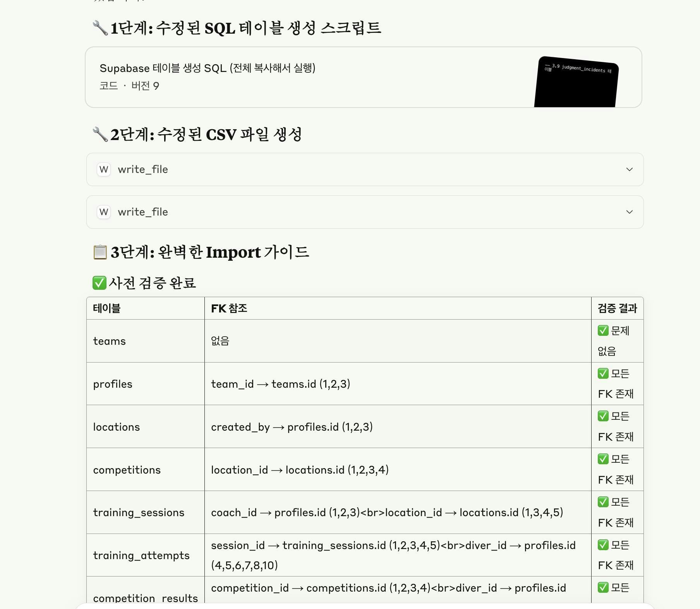Expand the second write_file chevron

click(x=630, y=212)
